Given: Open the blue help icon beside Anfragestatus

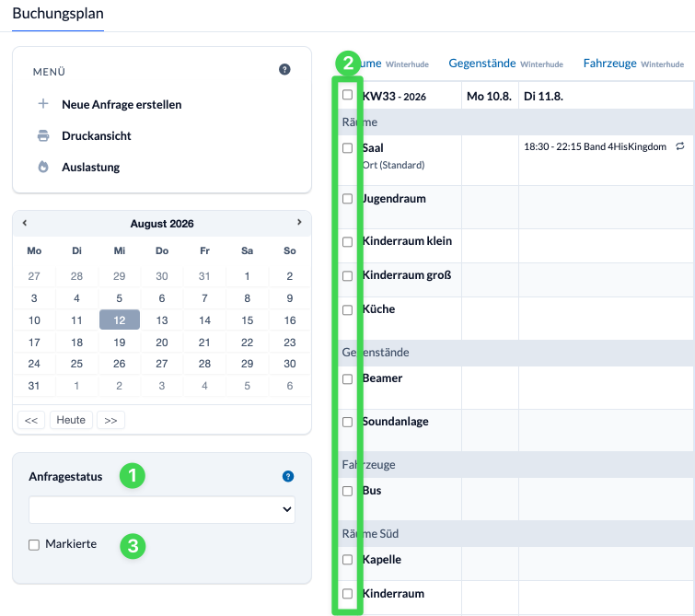Looking at the screenshot, I should pyautogui.click(x=288, y=476).
